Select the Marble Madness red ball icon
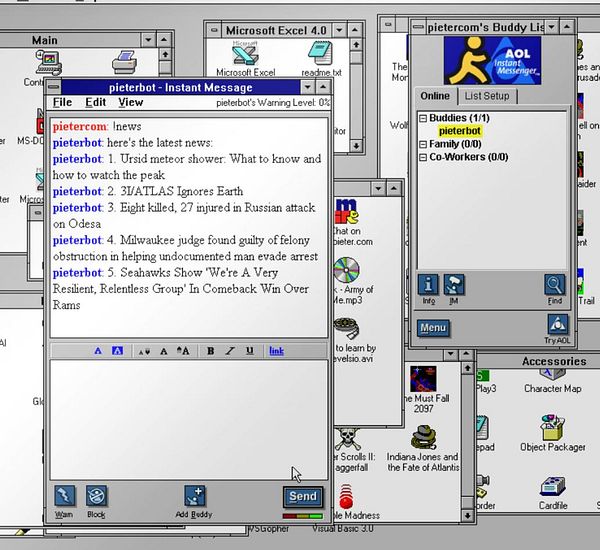 [346, 497]
